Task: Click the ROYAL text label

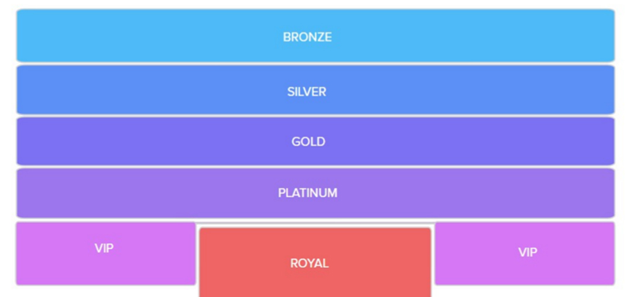Action: (309, 263)
